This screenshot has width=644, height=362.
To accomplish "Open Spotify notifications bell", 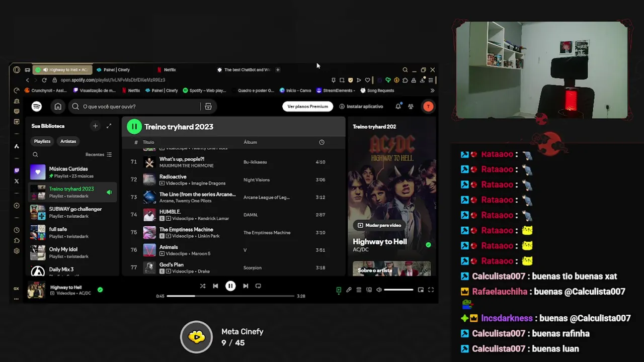I will (398, 107).
